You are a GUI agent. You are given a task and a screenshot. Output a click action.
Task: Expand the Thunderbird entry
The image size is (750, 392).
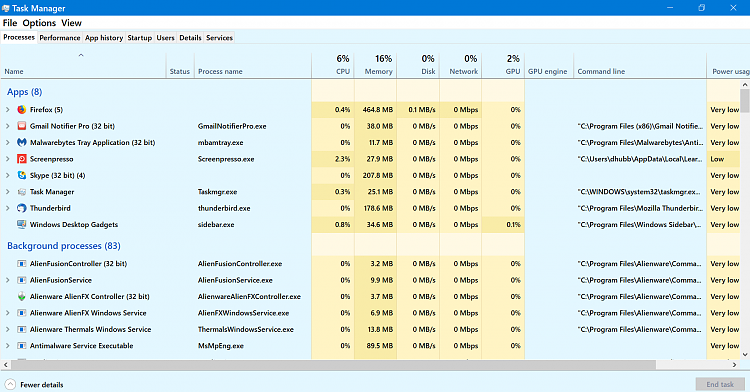[7, 208]
